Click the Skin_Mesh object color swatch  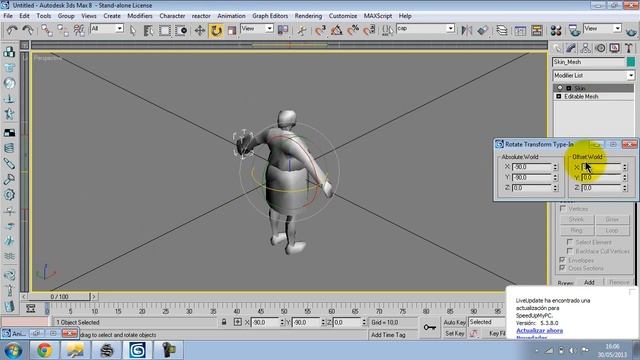coord(631,62)
